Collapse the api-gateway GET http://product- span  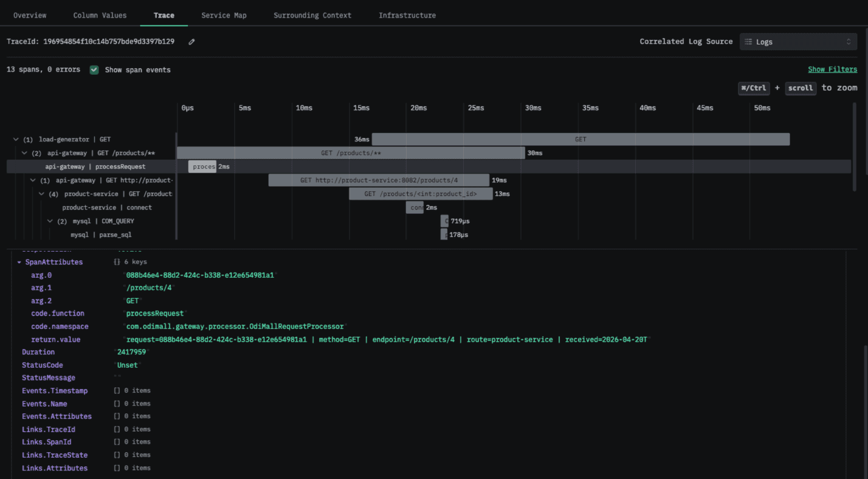[x=33, y=181]
